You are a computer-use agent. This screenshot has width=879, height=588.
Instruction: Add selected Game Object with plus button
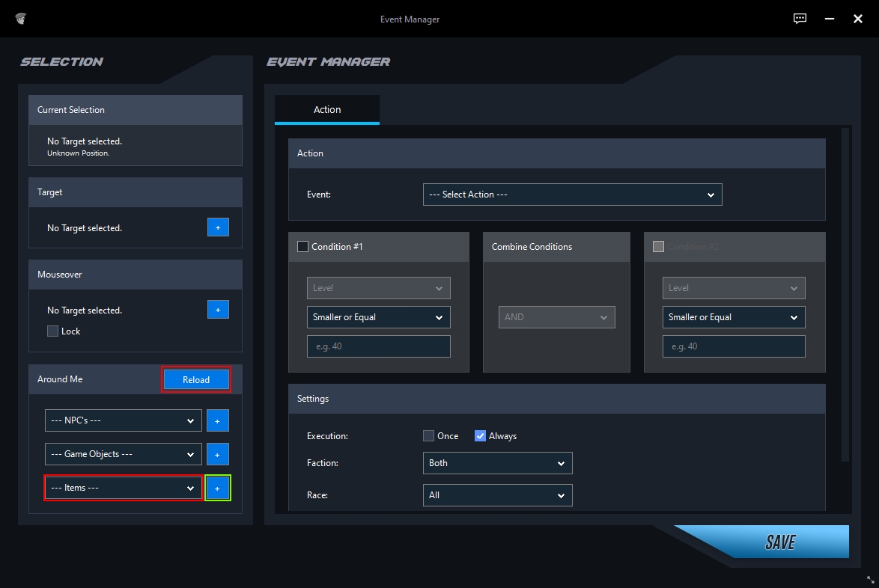point(218,454)
